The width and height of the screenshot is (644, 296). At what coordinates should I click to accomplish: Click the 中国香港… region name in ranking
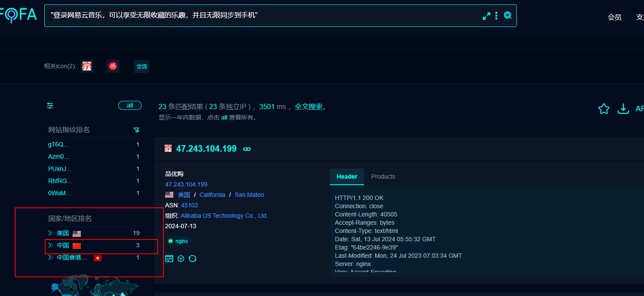coord(72,258)
